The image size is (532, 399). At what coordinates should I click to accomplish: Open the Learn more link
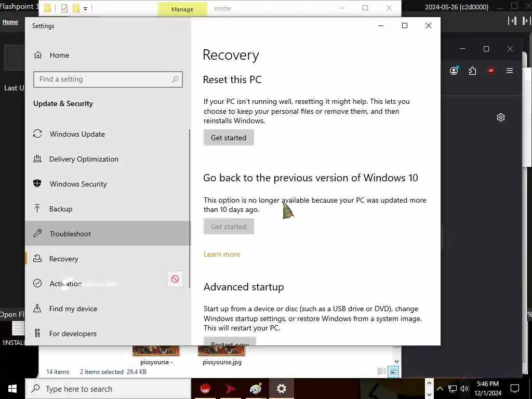(222, 254)
